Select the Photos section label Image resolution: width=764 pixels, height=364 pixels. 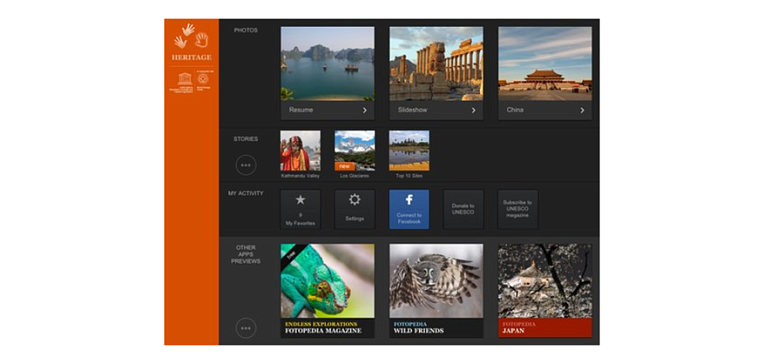pos(246,30)
